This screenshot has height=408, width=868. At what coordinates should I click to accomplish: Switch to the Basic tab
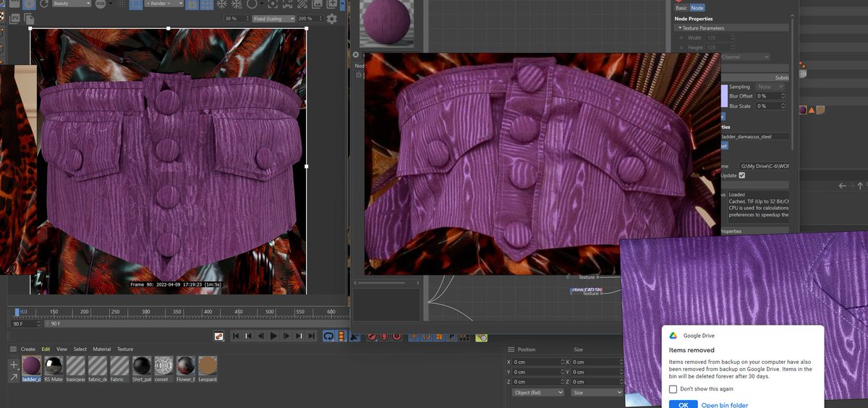(681, 7)
